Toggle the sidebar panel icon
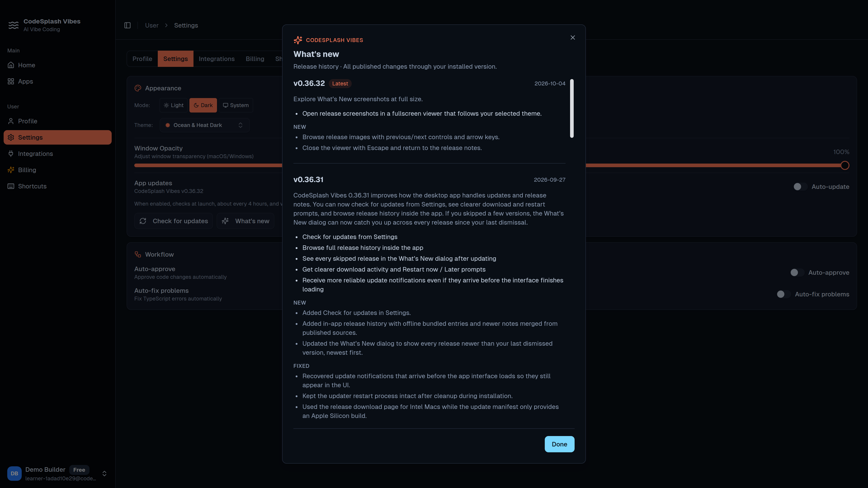This screenshot has height=488, width=868. click(127, 25)
